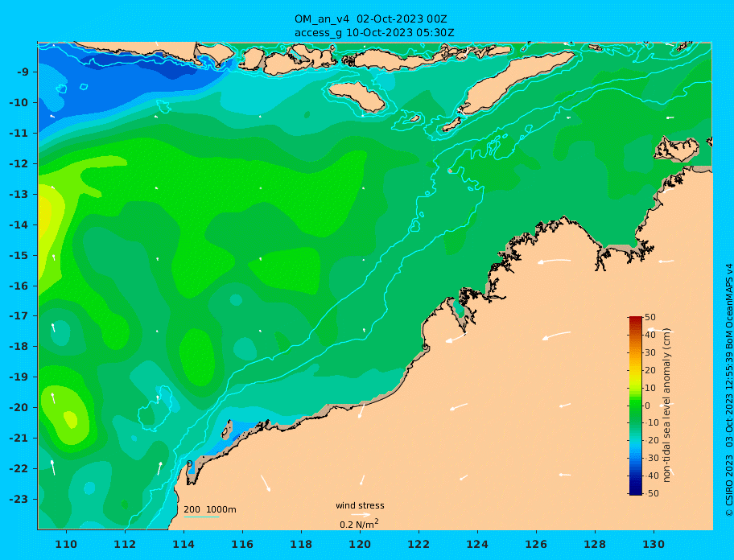Click the CSIRO 2023 BoM OceanMAPS copyright text
The height and width of the screenshot is (560, 734).
tap(728, 389)
